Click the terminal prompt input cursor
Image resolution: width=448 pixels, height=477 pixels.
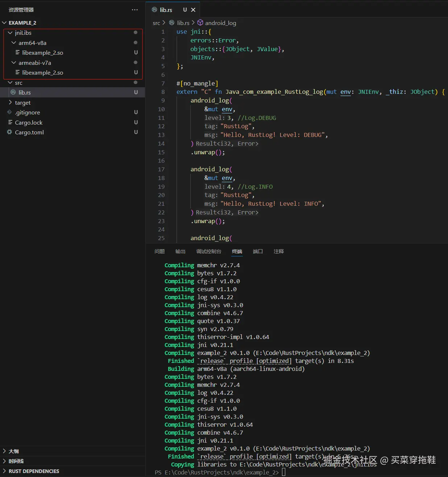(x=284, y=472)
